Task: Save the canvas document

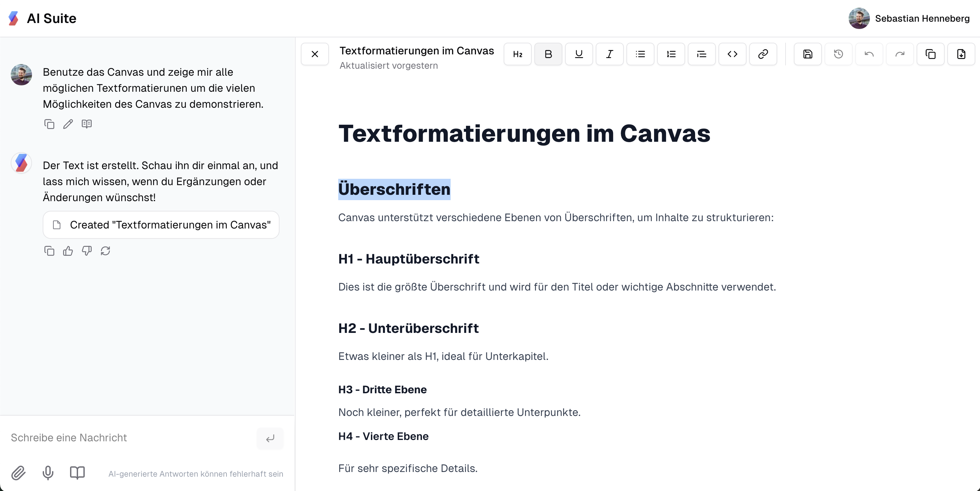Action: pyautogui.click(x=808, y=54)
